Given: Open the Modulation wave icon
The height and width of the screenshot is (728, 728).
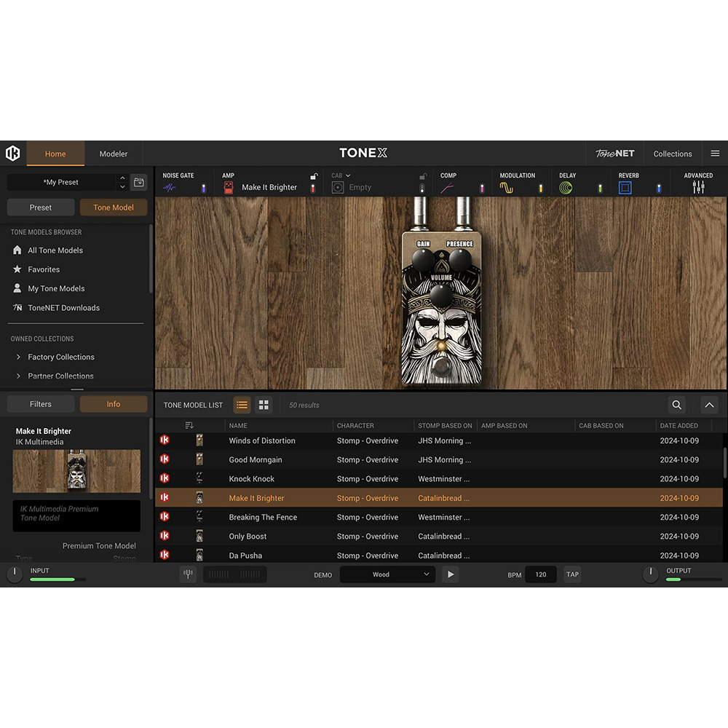Looking at the screenshot, I should point(506,188).
